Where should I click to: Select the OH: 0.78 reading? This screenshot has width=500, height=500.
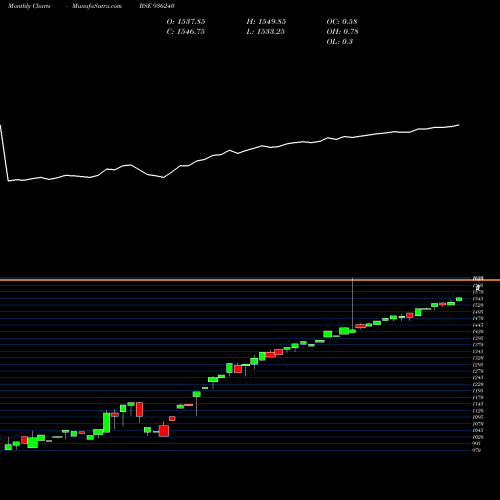click(342, 32)
